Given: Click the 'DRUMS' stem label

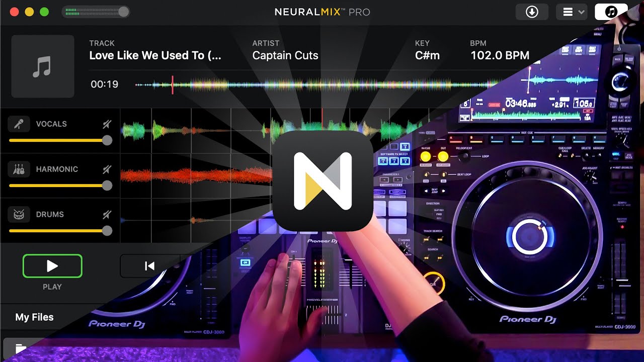Looking at the screenshot, I should (x=50, y=215).
